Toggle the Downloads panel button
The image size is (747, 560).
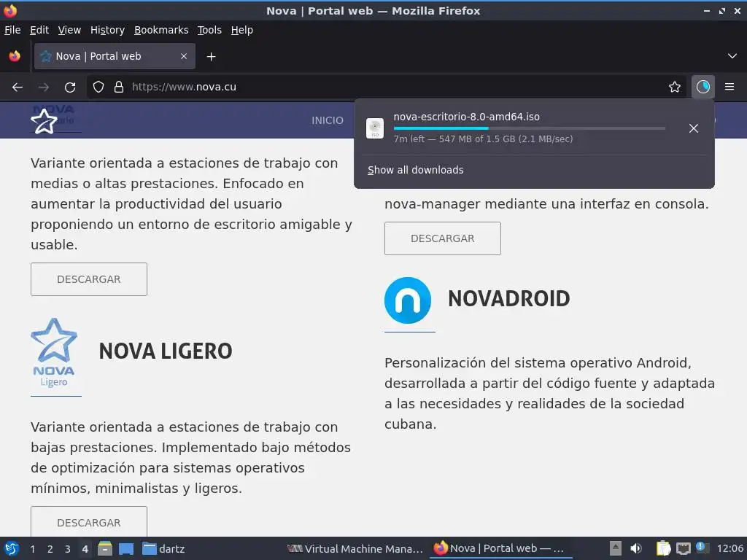[703, 87]
